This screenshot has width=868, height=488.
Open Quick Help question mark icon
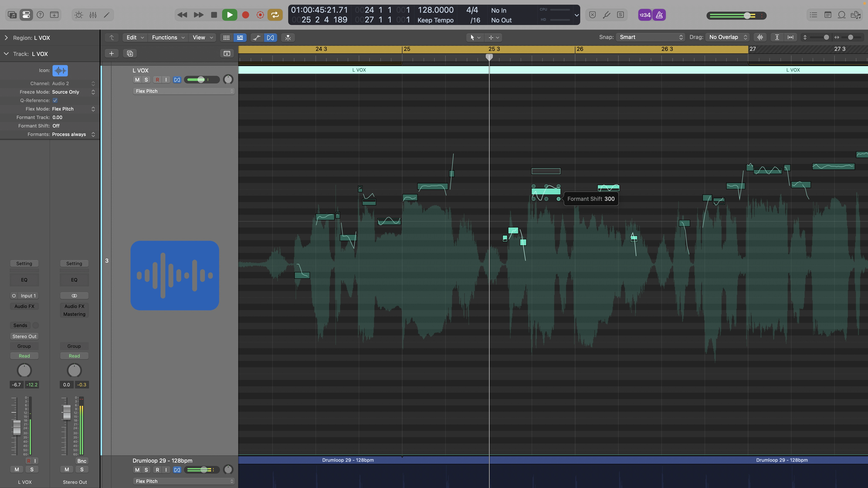coord(40,15)
